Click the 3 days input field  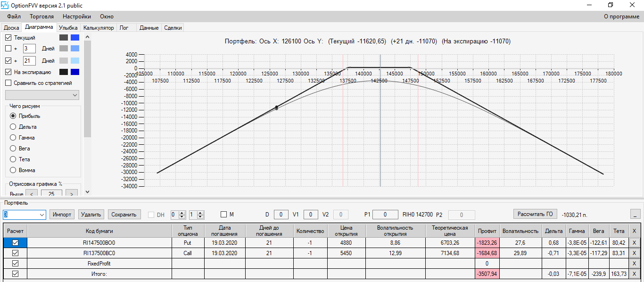[29, 48]
